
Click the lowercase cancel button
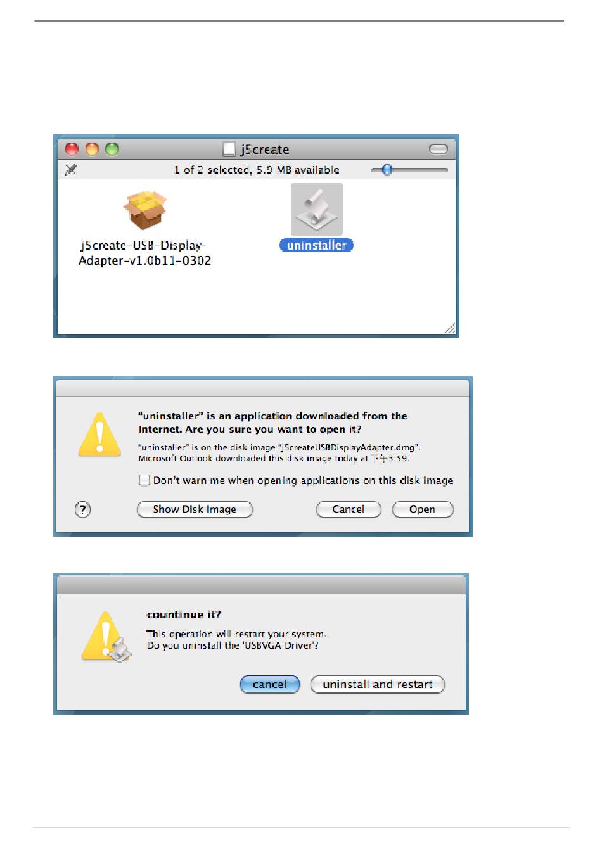pyautogui.click(x=270, y=684)
